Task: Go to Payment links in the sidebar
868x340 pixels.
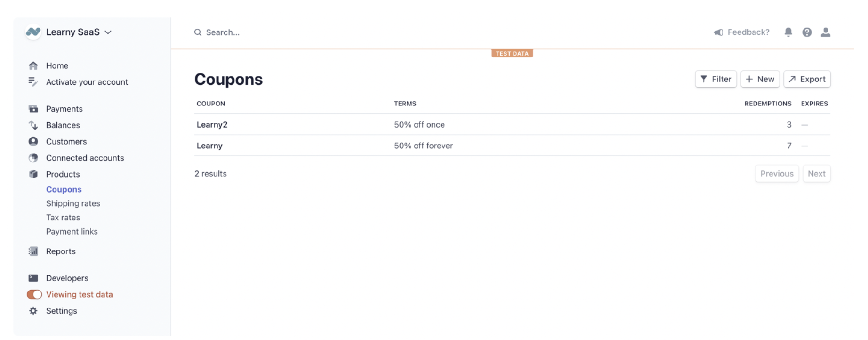Action: (x=72, y=231)
